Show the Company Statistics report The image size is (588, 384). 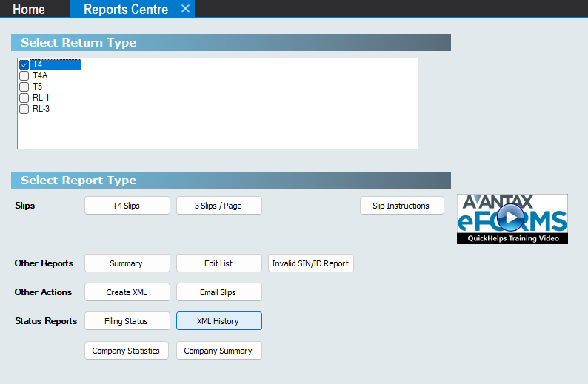tap(127, 351)
